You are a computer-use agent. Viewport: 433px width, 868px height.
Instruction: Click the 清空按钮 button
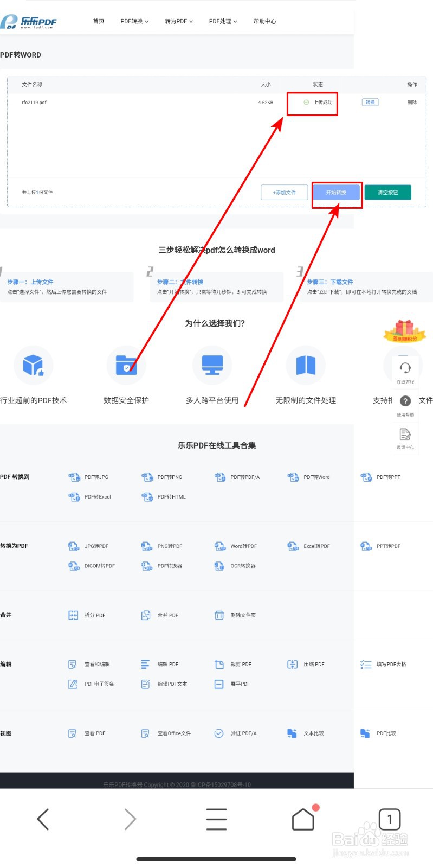click(x=387, y=193)
